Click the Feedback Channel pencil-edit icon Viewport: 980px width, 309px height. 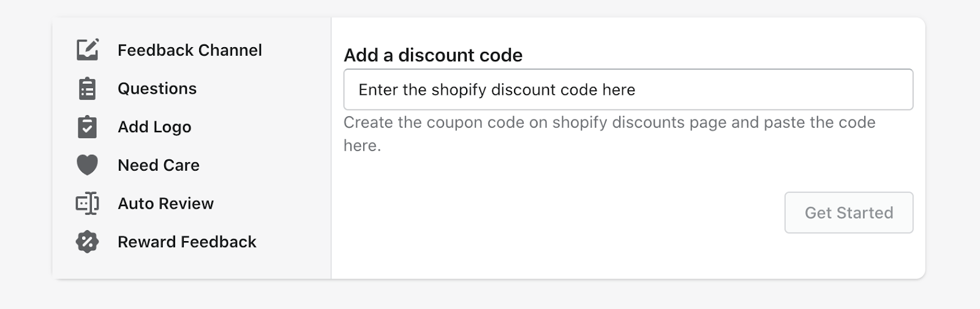click(87, 50)
